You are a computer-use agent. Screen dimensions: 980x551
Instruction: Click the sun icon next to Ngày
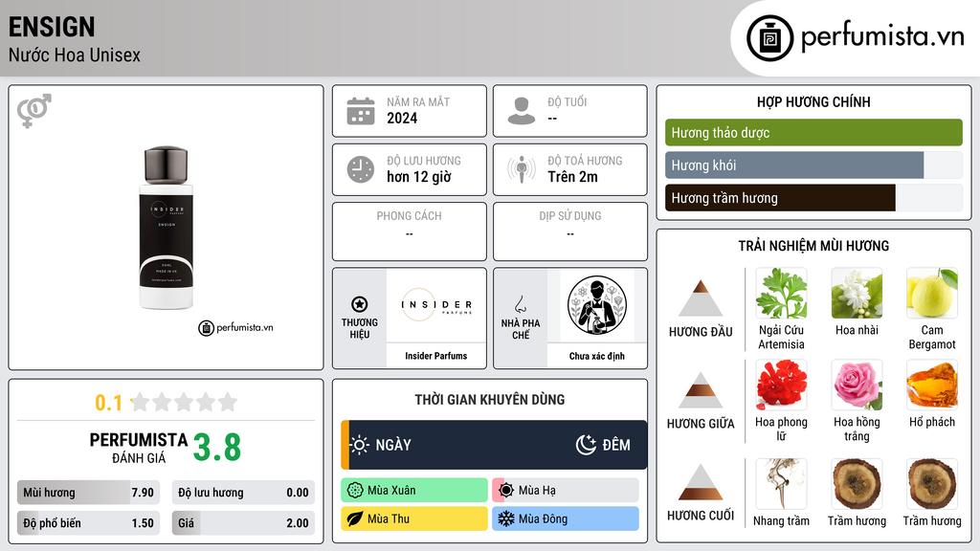click(360, 445)
